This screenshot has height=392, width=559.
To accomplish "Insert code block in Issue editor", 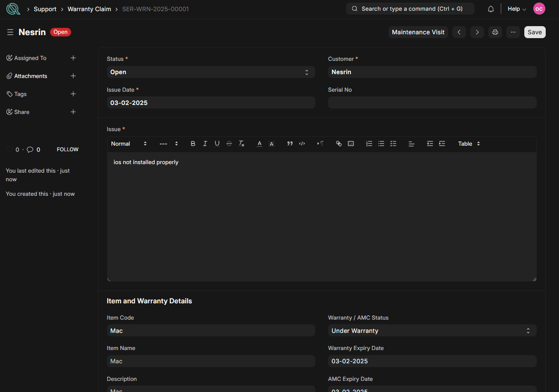I will click(x=302, y=144).
